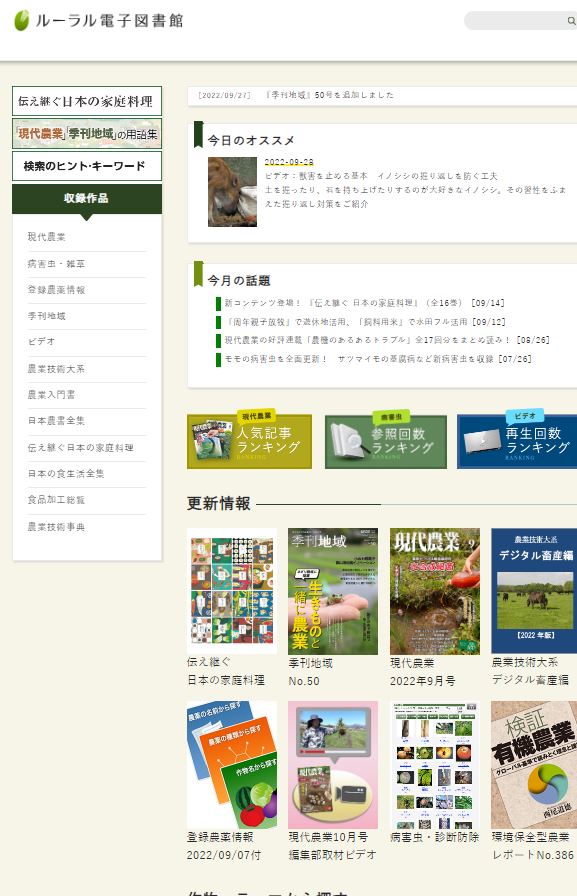Screen dimensions: 577x896
Task: Open 伝え継ぐ日本の家庭料理 sidebar banner
Action: [87, 101]
